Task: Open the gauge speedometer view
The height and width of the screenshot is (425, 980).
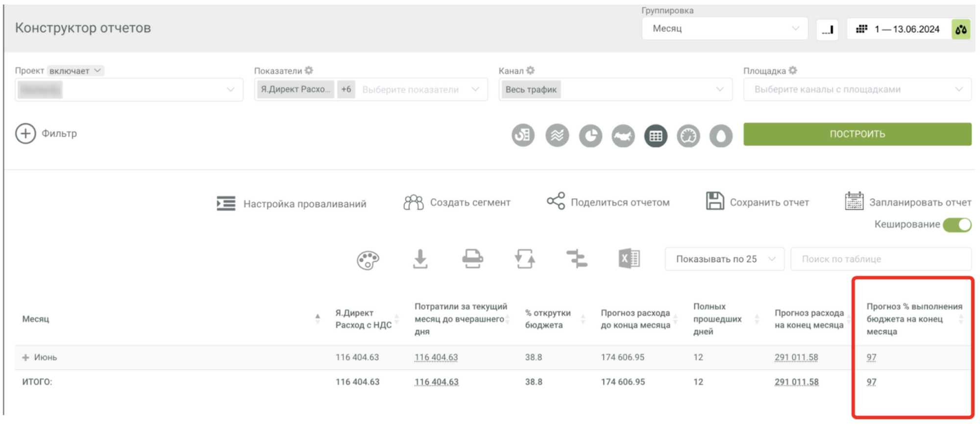Action: click(x=688, y=136)
